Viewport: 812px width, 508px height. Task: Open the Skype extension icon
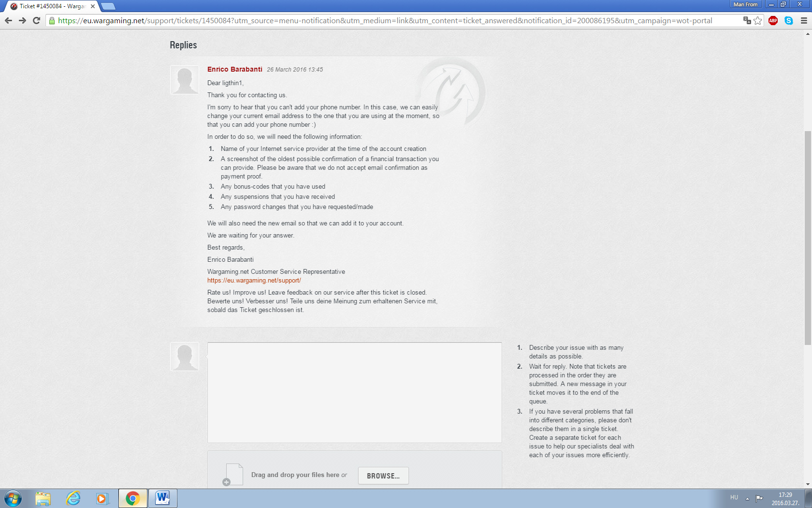(789, 20)
